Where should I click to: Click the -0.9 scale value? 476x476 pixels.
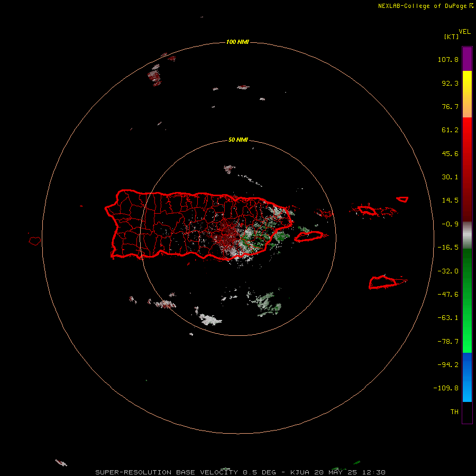tap(450, 224)
